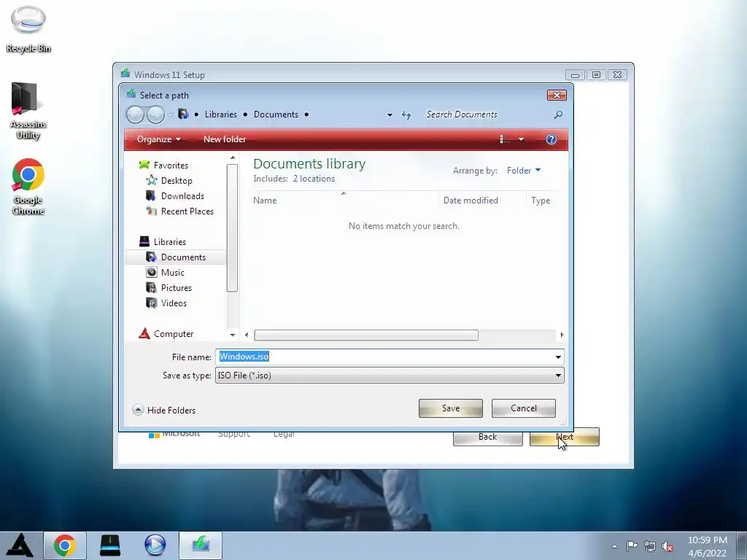Select Music library in the sidebar
Viewport: 747px width, 560px height.
172,273
